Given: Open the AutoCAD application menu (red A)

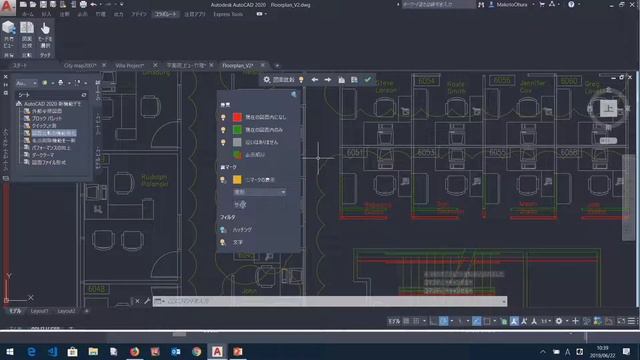Looking at the screenshot, I should coord(7,7).
